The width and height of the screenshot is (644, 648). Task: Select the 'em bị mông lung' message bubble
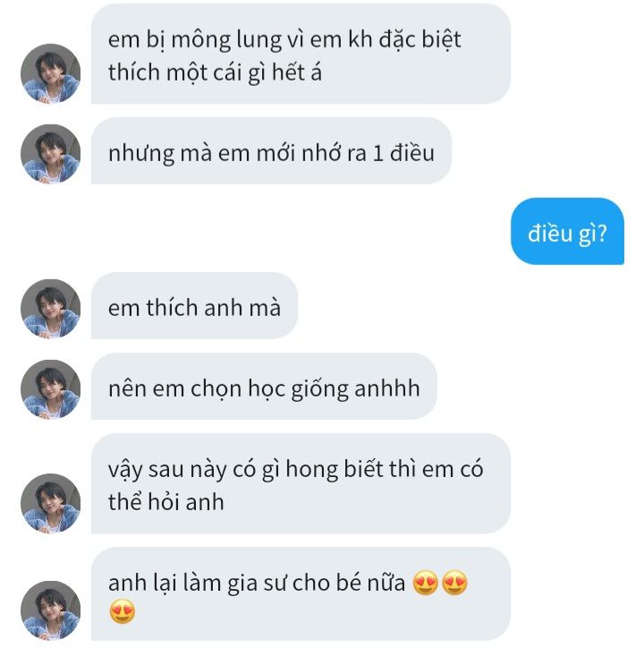point(301,54)
